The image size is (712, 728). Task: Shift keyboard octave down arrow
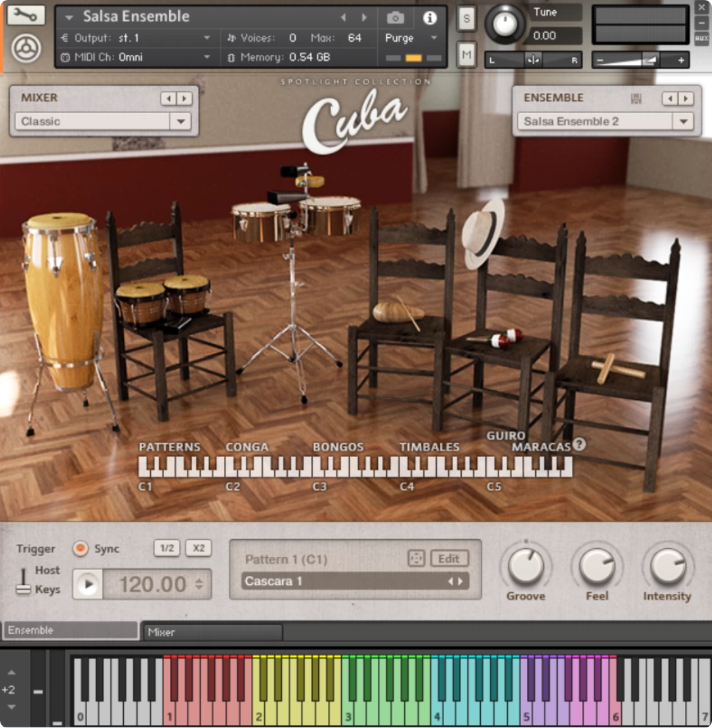coord(11,707)
